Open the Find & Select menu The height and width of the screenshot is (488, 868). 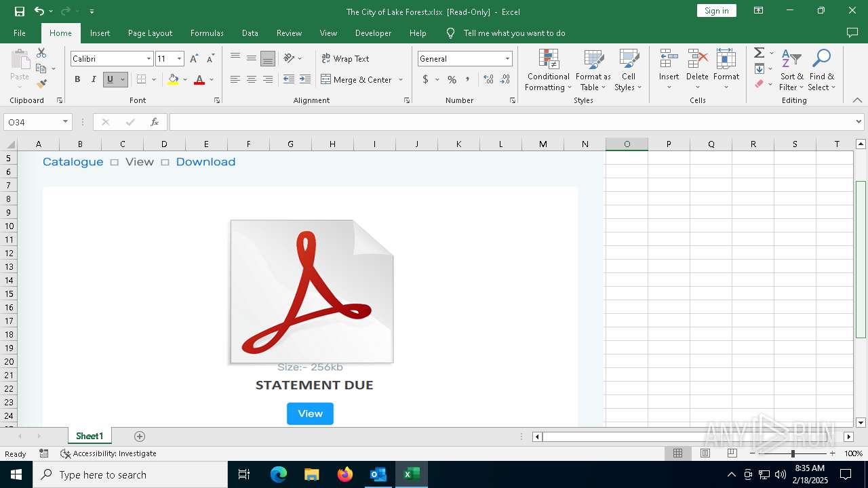tap(821, 70)
